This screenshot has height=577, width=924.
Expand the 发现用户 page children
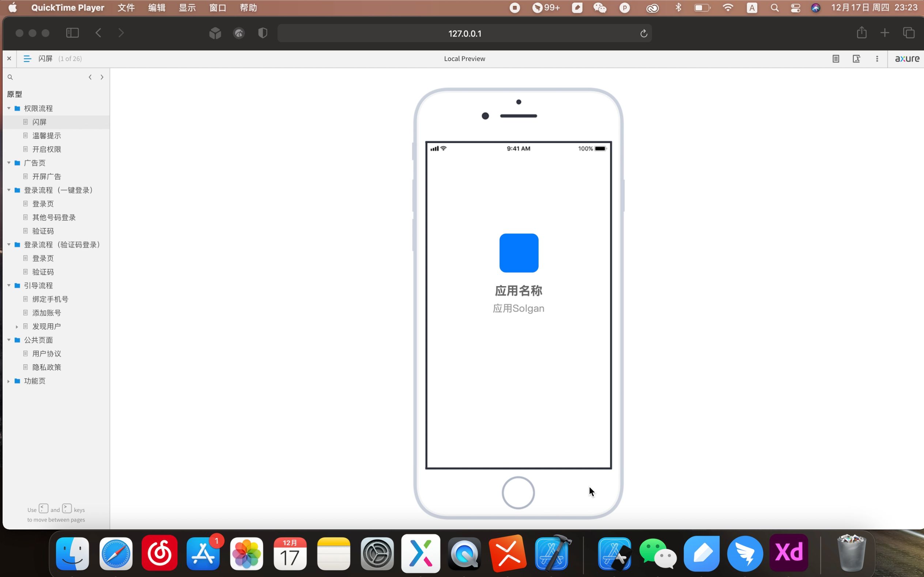click(17, 327)
